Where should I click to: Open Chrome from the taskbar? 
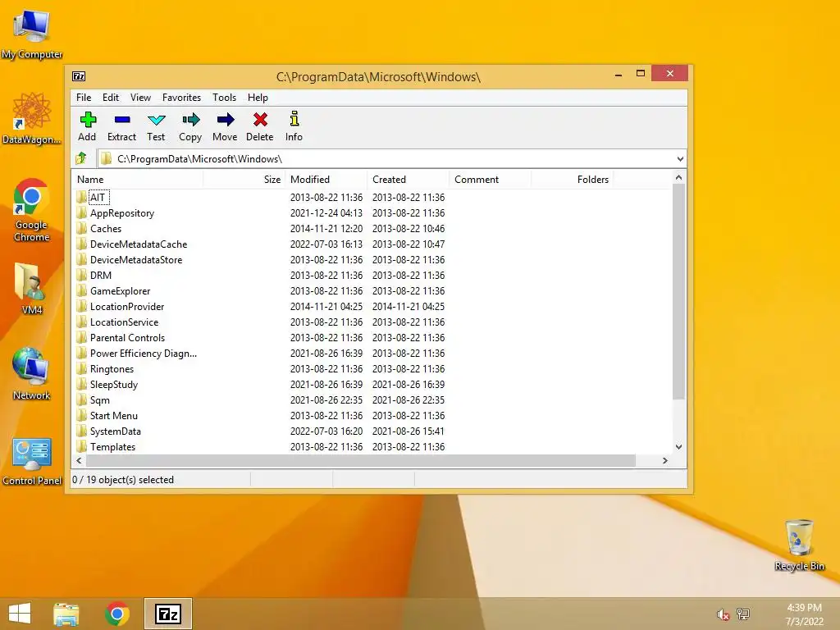(117, 614)
